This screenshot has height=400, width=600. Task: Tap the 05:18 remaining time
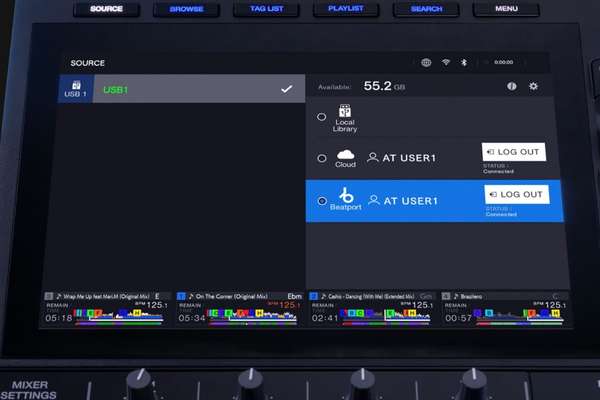(x=59, y=318)
